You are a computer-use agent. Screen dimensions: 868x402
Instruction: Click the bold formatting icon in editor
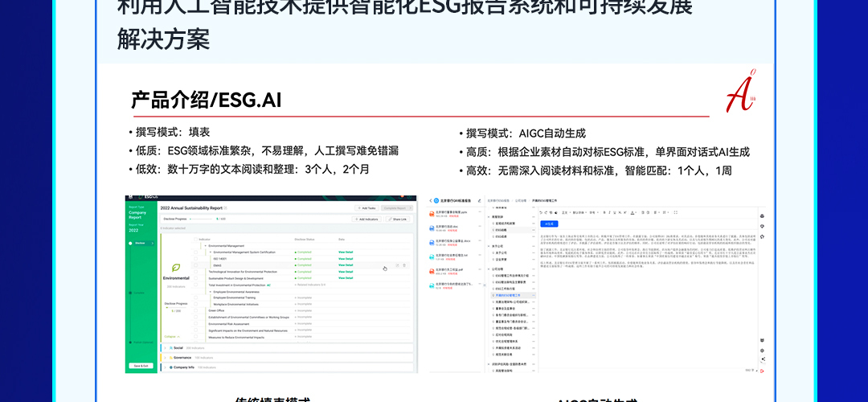click(605, 212)
